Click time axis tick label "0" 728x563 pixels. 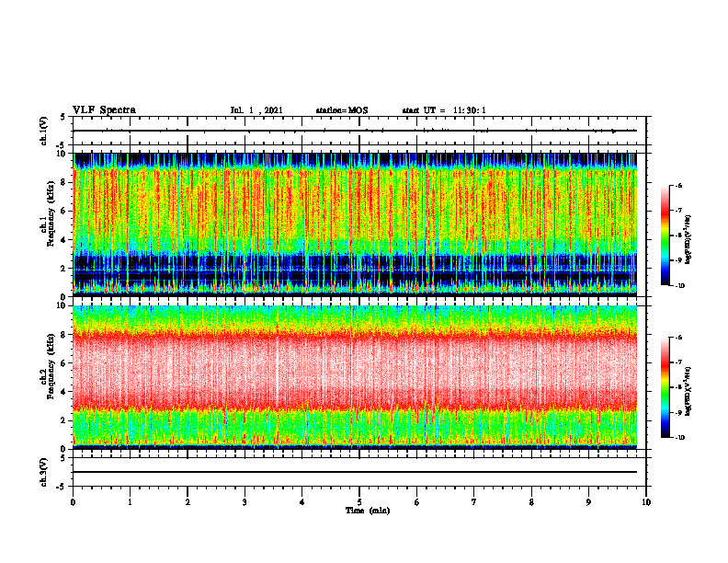73,502
